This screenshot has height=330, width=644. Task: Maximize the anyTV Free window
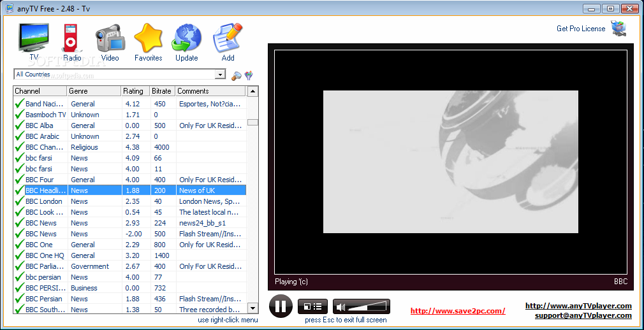click(x=610, y=9)
